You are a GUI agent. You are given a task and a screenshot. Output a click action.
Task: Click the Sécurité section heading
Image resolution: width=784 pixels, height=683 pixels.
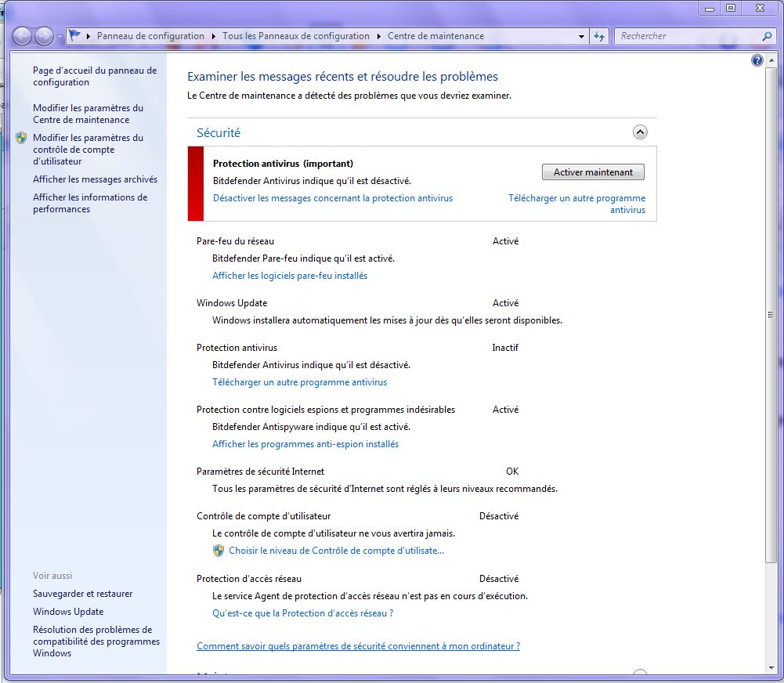219,133
